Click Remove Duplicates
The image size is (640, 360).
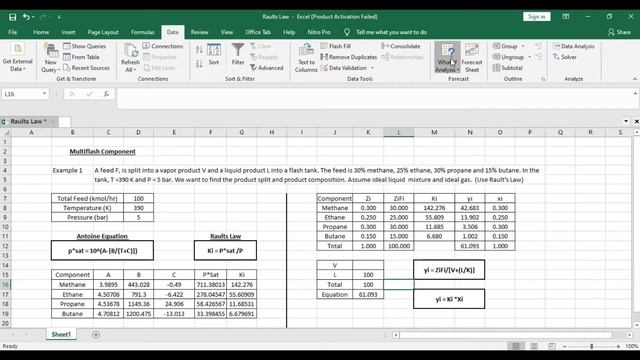click(349, 57)
